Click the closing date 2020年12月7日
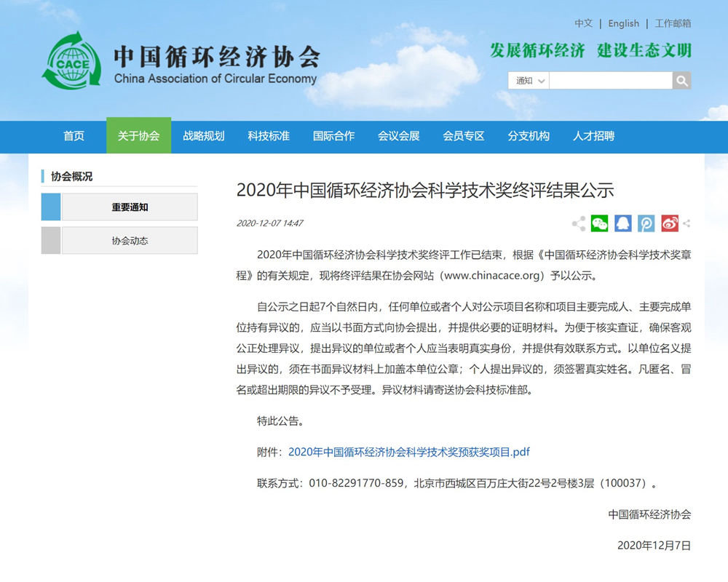The image size is (728, 582). click(654, 546)
